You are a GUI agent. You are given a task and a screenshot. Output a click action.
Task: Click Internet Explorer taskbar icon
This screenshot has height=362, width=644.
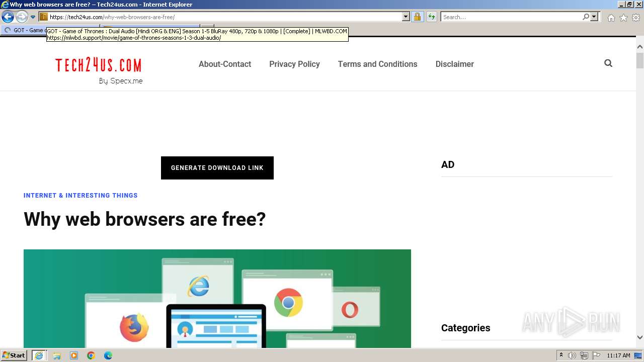pos(39,355)
